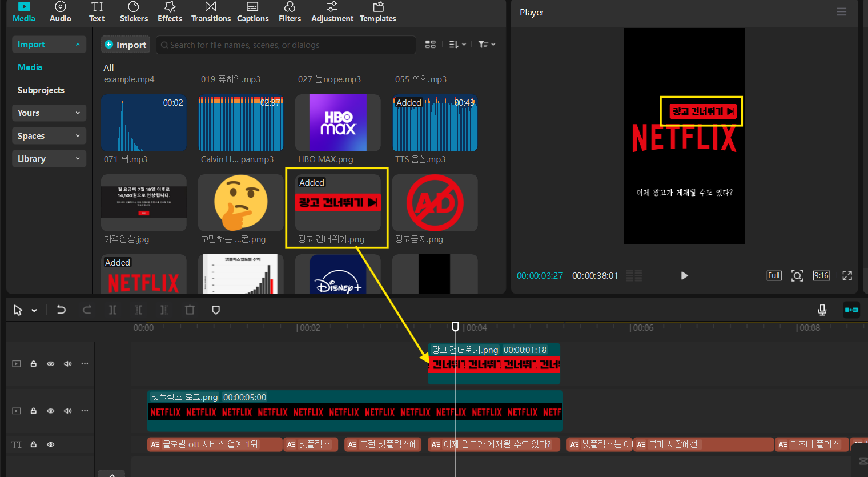Select the Disney+ logo thumbnail
Screen dimensions: 868x477
tap(338, 274)
